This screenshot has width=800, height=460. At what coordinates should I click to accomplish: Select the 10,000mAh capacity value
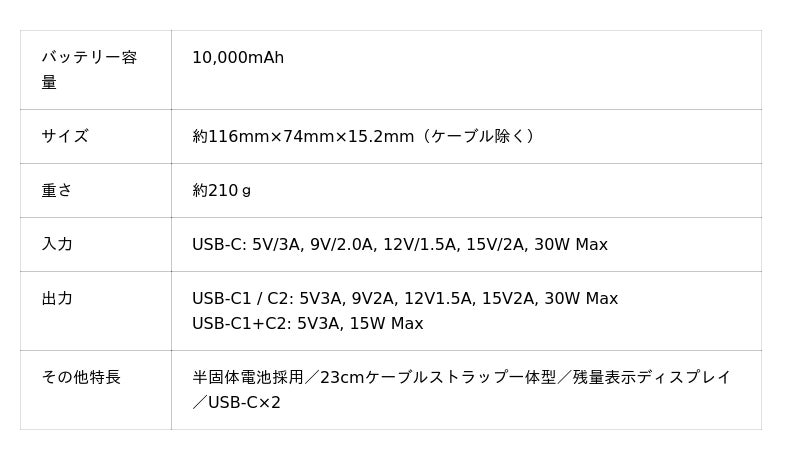pos(238,58)
